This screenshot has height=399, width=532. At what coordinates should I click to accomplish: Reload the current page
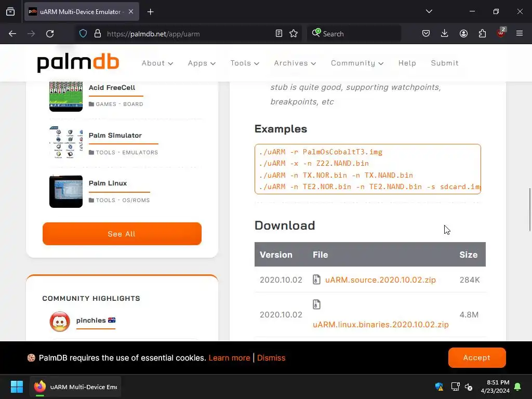[x=50, y=34]
